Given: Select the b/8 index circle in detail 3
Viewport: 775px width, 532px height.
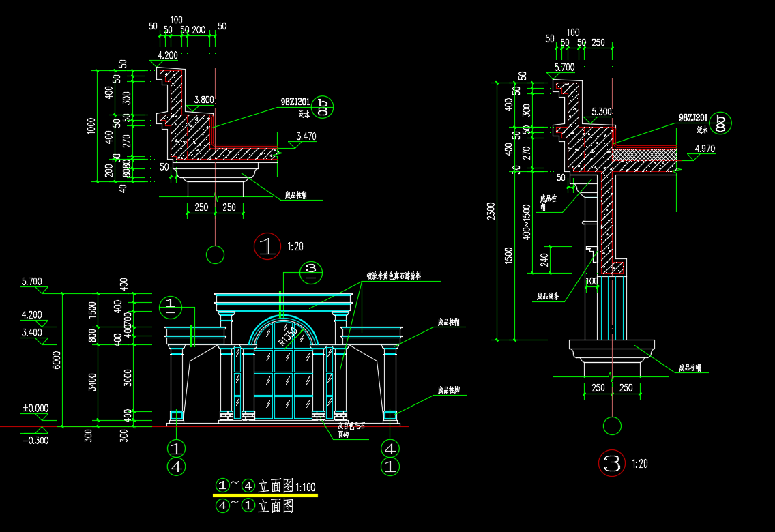Looking at the screenshot, I should 720,123.
